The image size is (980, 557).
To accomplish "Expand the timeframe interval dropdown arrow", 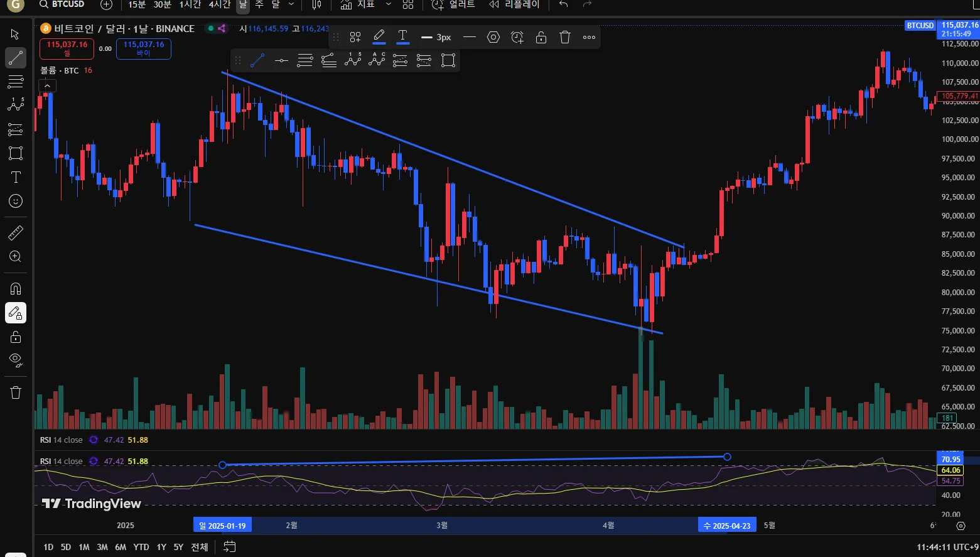I will click(291, 4).
